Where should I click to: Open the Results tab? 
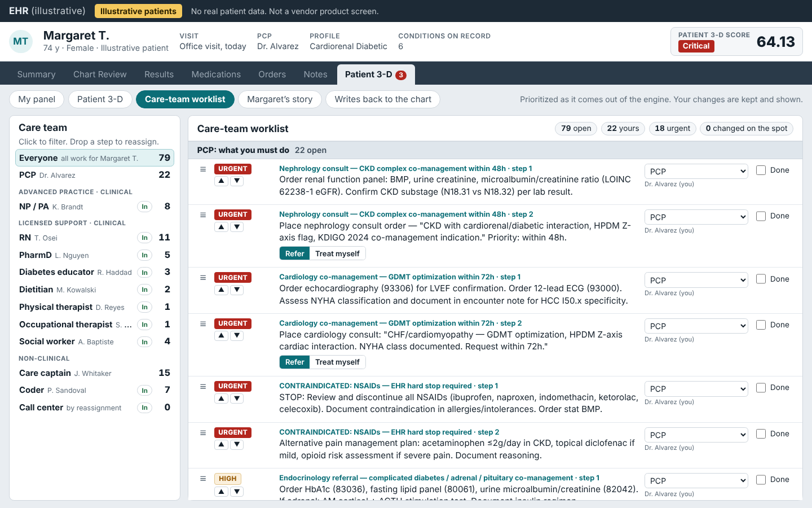click(x=159, y=75)
